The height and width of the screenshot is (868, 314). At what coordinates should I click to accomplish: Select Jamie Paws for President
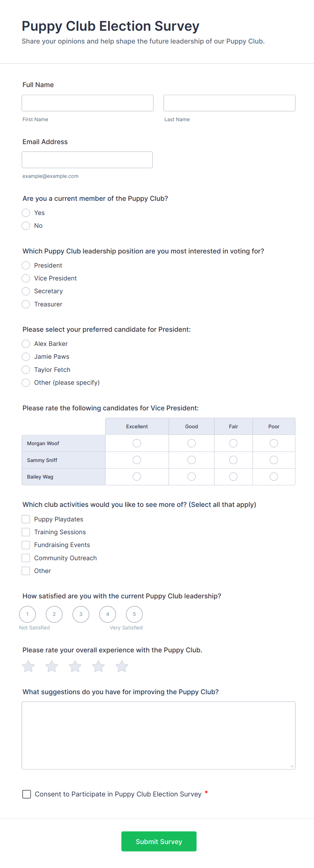click(x=26, y=357)
